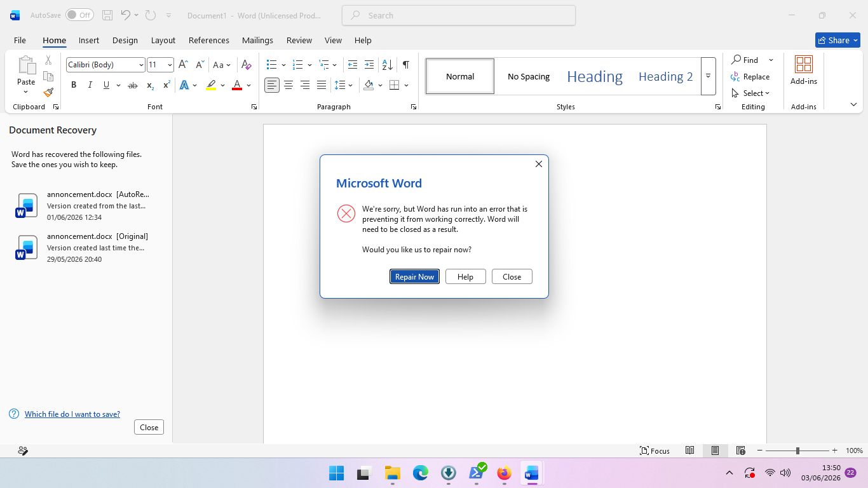
Task: Align text right
Action: click(x=305, y=85)
